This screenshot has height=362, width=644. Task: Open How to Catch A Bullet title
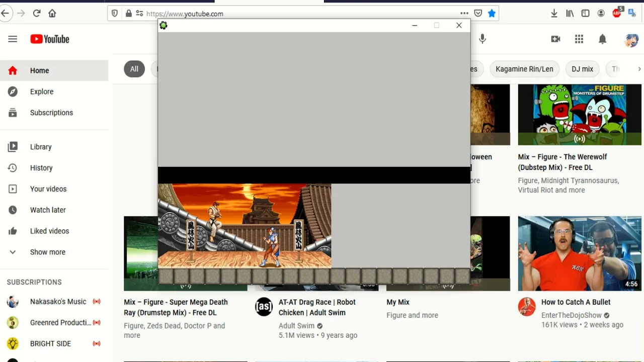576,302
